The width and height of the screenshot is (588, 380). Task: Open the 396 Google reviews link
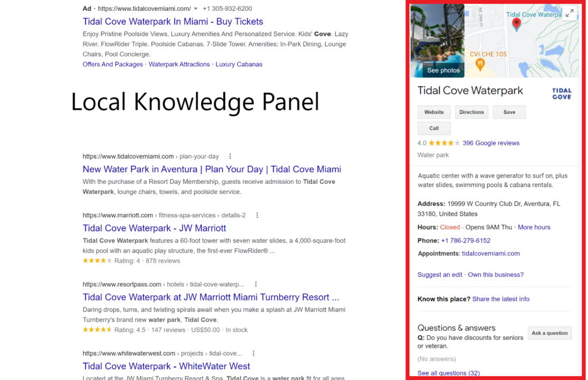[491, 143]
